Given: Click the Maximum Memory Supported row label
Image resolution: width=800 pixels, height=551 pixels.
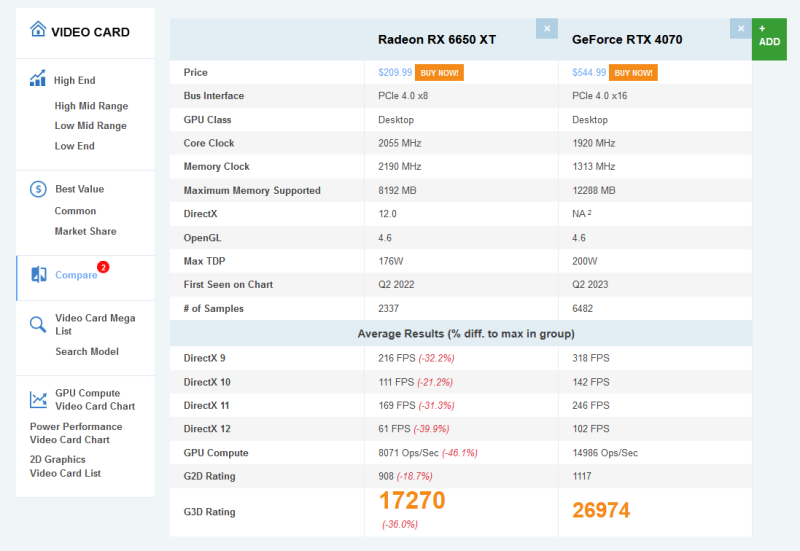Looking at the screenshot, I should coord(252,191).
